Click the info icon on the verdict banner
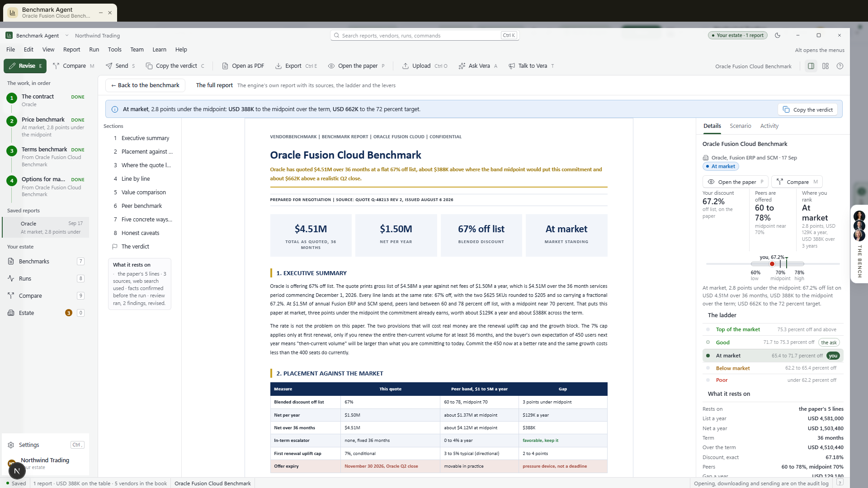Image resolution: width=868 pixels, height=488 pixels. pyautogui.click(x=115, y=109)
